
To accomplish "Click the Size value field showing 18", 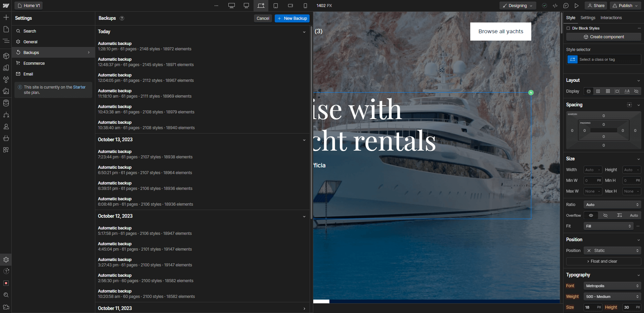I will tap(590, 307).
